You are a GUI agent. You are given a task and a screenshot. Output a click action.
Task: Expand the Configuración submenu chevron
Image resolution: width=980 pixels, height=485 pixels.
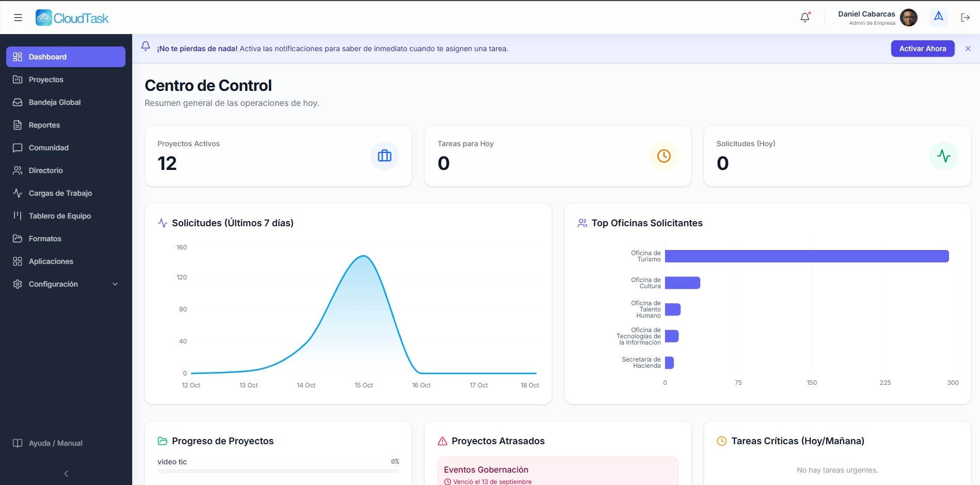(115, 284)
